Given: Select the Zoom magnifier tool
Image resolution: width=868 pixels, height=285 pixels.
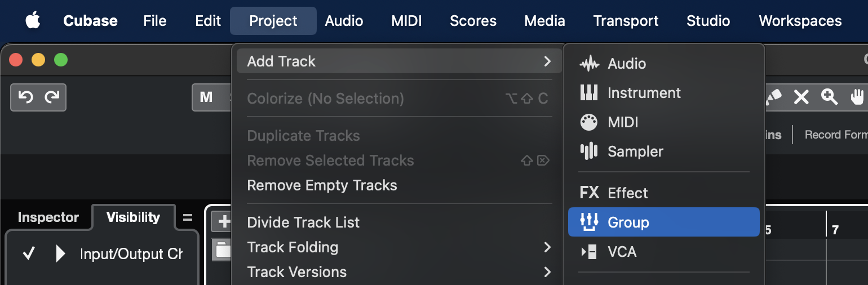Looking at the screenshot, I should point(829,97).
